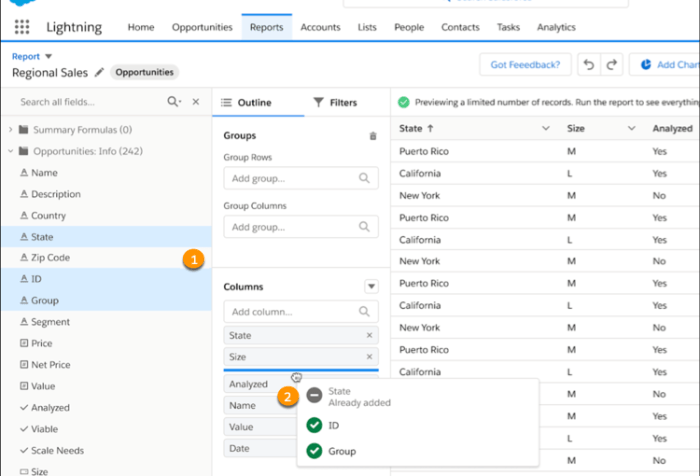Delete groups using the trash icon

coord(373,136)
